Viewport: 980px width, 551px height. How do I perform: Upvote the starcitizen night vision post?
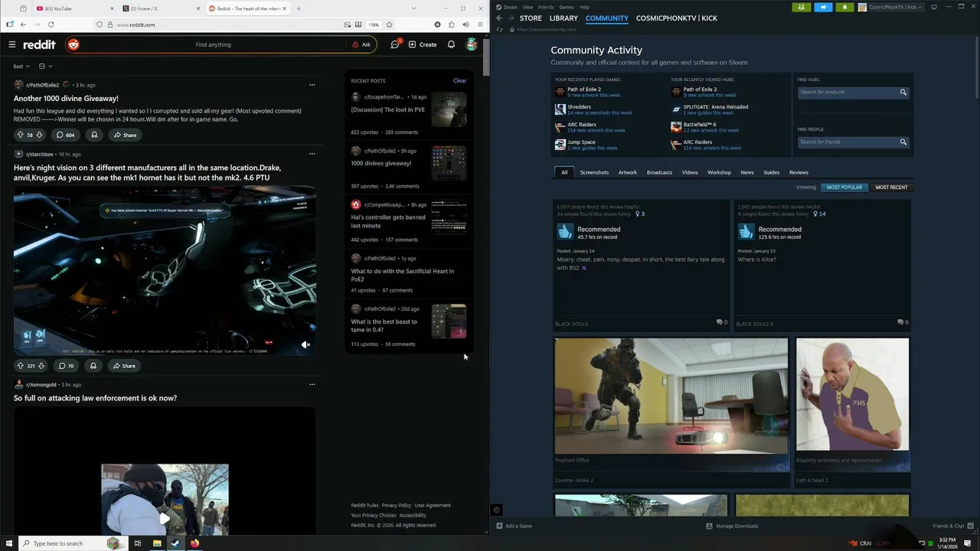click(x=21, y=366)
